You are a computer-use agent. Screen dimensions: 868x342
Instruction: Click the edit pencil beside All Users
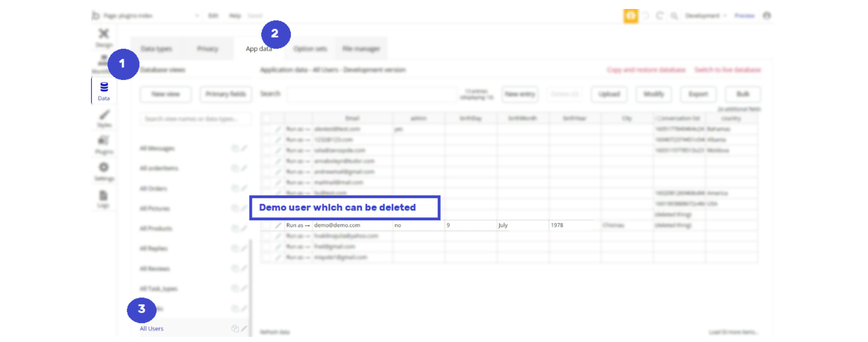(x=244, y=328)
